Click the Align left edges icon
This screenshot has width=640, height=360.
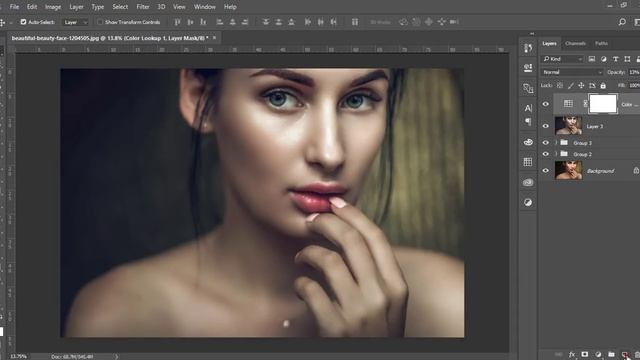tap(220, 22)
